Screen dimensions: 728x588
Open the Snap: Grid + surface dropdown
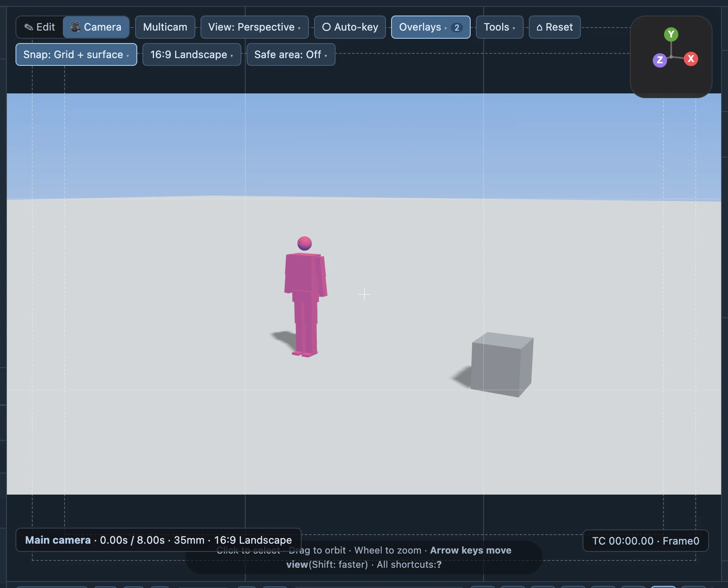(x=76, y=55)
